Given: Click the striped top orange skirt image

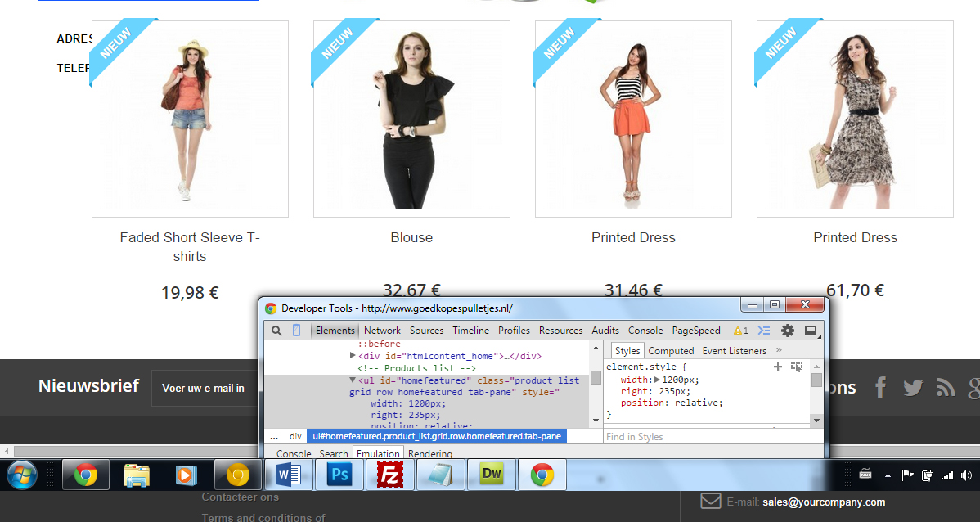Looking at the screenshot, I should point(634,119).
